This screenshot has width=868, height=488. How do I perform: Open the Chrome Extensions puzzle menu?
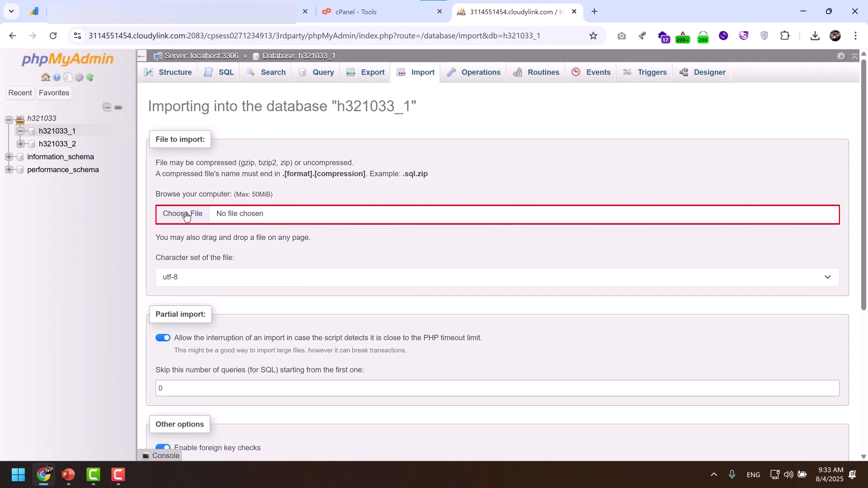pyautogui.click(x=785, y=36)
